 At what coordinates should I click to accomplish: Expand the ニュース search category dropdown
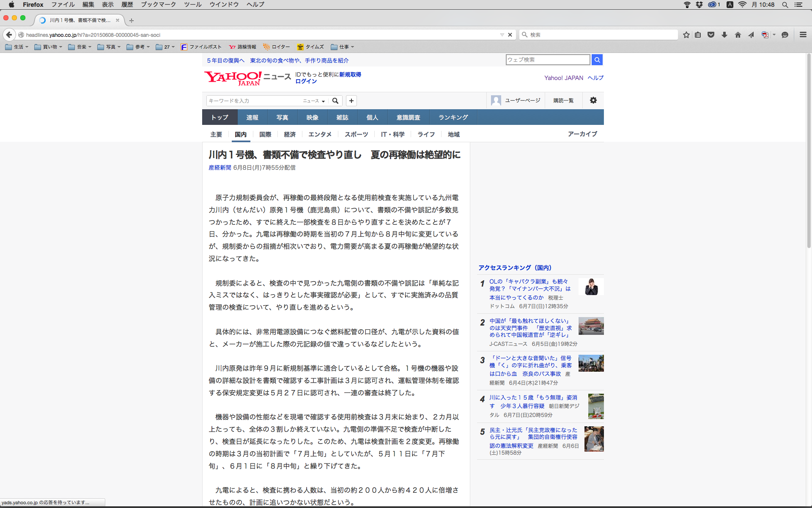314,101
